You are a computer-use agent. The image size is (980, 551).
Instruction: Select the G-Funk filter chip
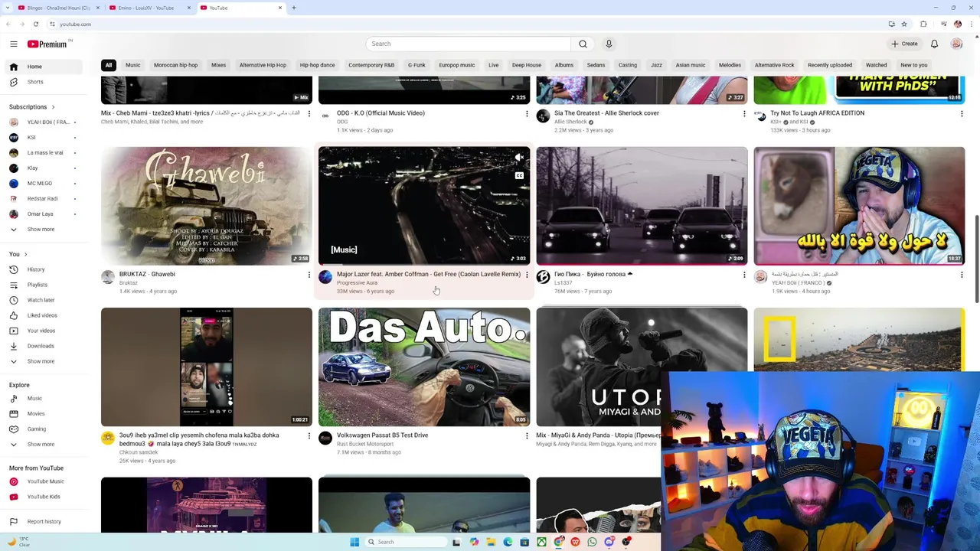(x=416, y=65)
